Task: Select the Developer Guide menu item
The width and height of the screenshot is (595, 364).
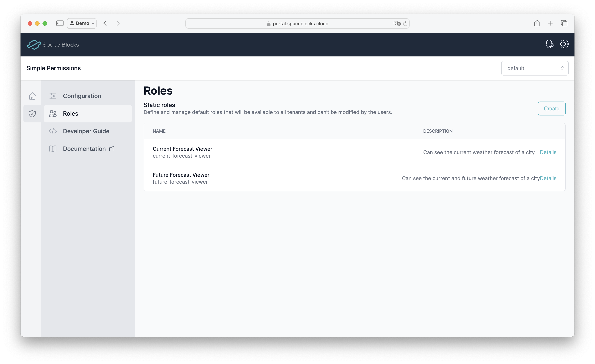Action: (x=86, y=131)
